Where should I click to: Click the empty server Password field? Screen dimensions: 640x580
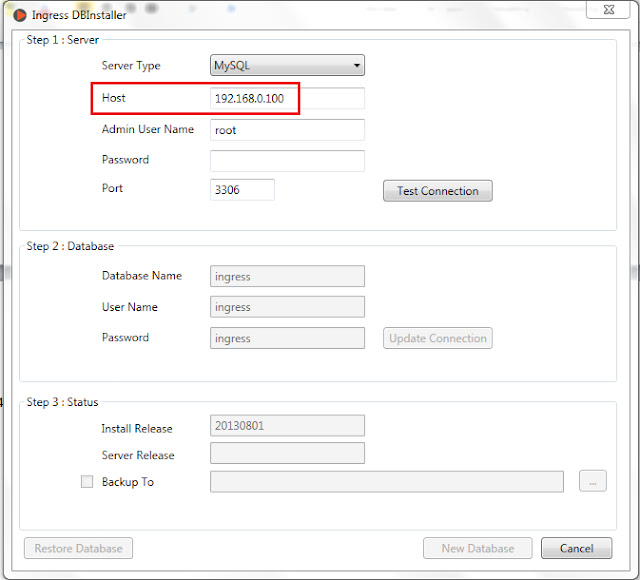287,161
